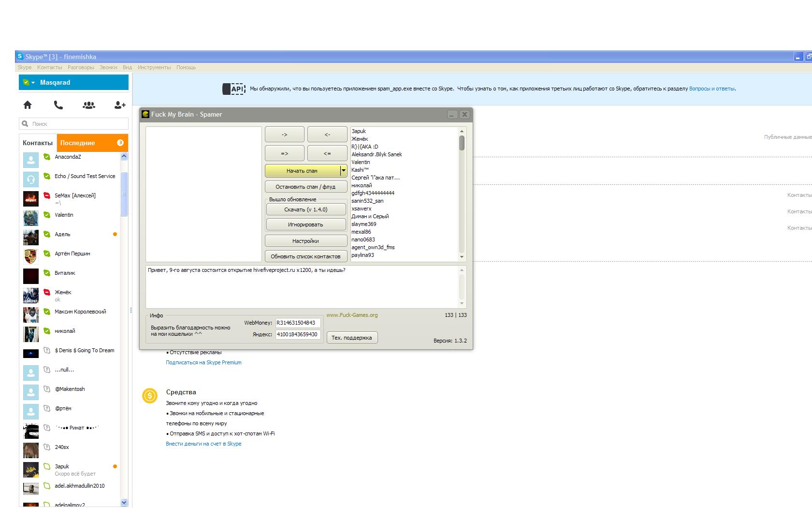Image resolution: width=812 pixels, height=508 pixels.
Task: Click up arrow of Skype contacts scrollbar
Action: [x=124, y=156]
